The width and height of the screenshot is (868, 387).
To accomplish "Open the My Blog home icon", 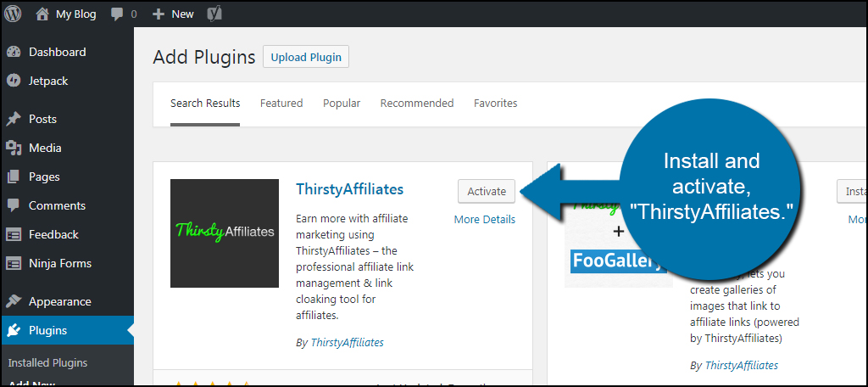I will (42, 14).
